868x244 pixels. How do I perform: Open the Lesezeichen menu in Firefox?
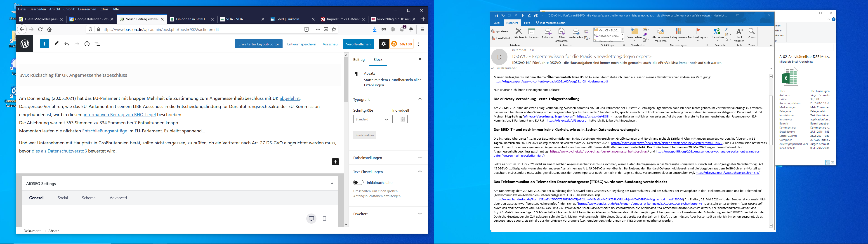pyautogui.click(x=87, y=9)
